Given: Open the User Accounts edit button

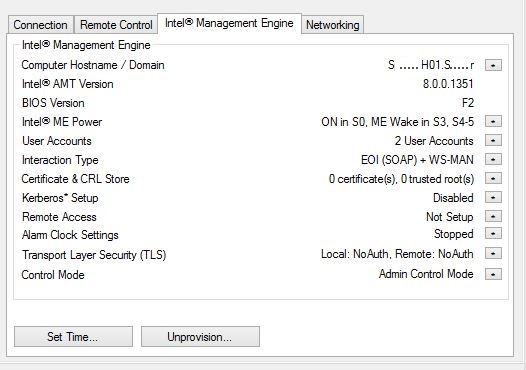Looking at the screenshot, I should [493, 140].
